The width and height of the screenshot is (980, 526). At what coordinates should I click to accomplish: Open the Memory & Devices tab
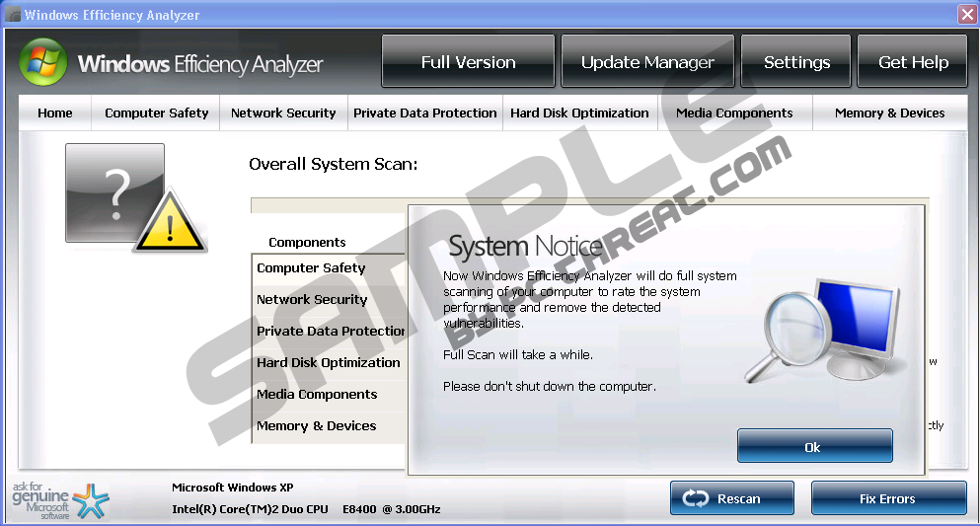pos(889,113)
